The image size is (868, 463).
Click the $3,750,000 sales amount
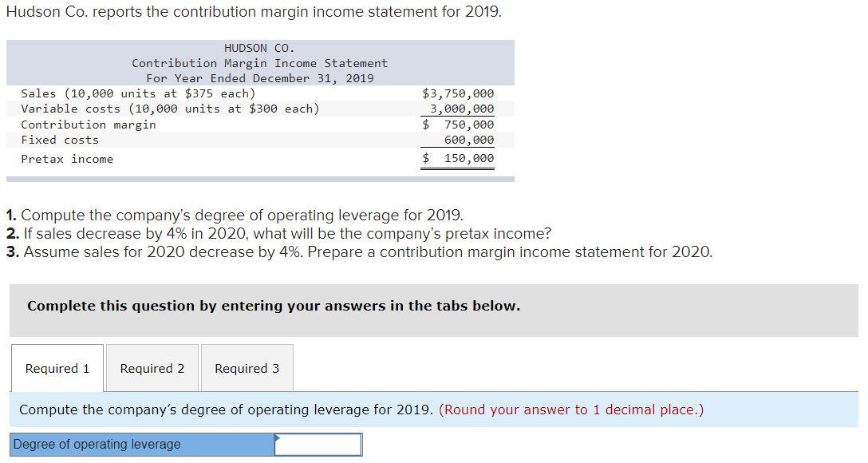click(x=457, y=93)
